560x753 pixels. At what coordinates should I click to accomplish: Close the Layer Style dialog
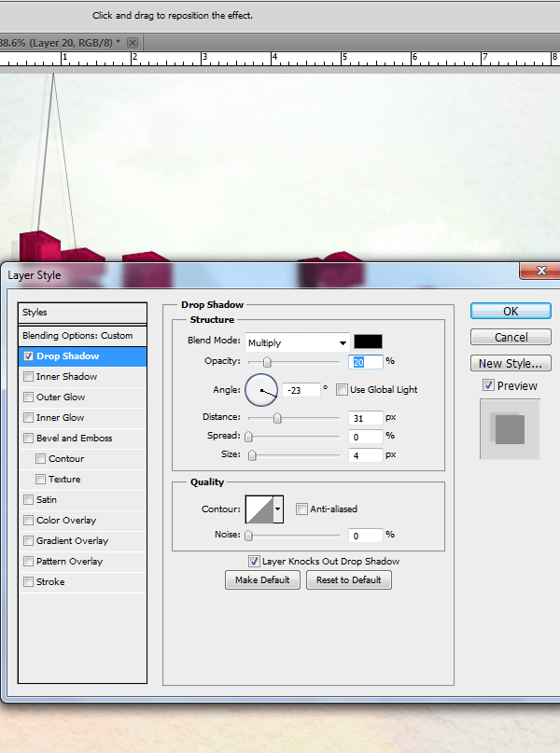click(540, 271)
